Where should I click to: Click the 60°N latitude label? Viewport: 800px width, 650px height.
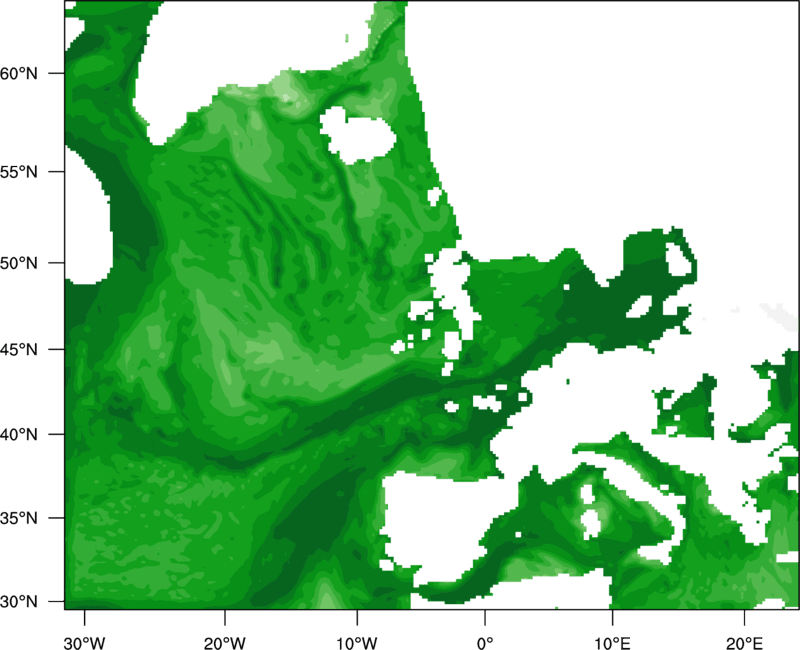[19, 73]
